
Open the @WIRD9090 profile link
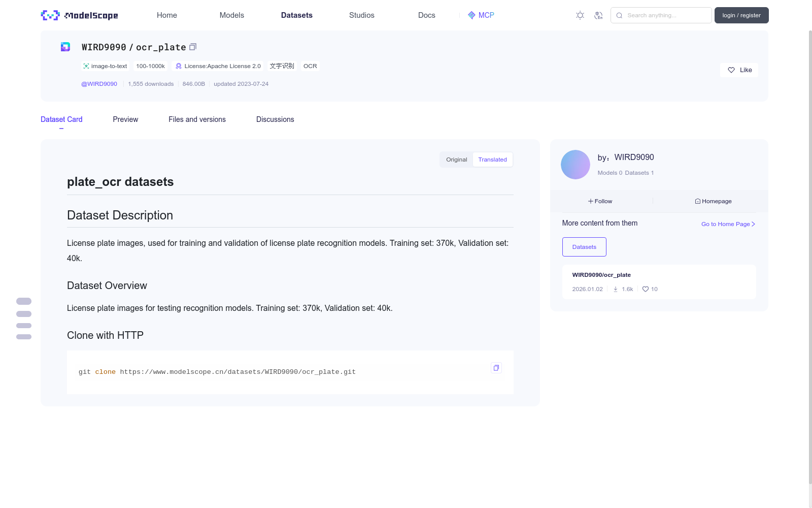99,84
